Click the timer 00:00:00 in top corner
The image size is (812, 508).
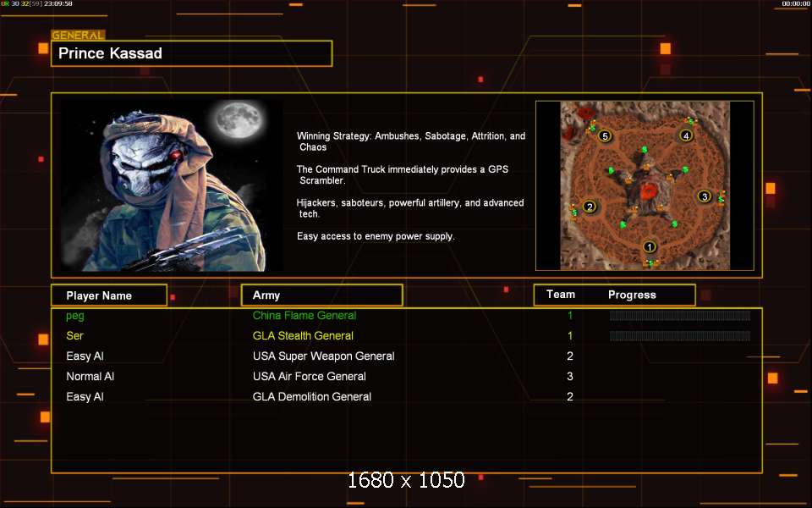click(x=796, y=3)
